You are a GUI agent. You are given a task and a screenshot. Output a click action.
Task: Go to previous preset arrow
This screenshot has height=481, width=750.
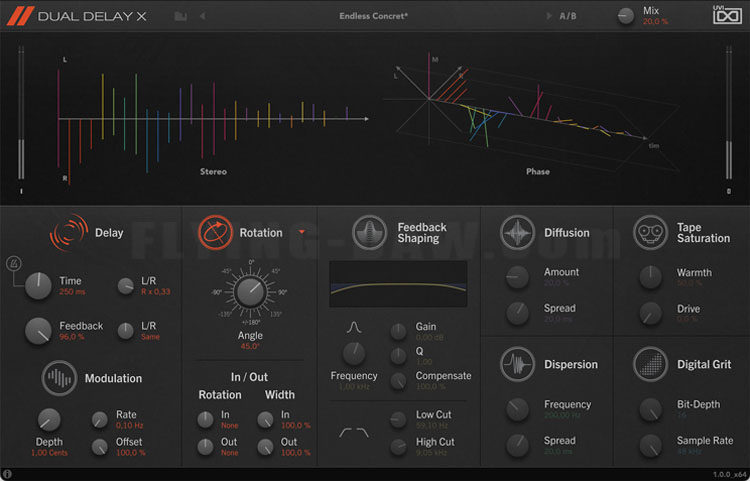pyautogui.click(x=202, y=16)
